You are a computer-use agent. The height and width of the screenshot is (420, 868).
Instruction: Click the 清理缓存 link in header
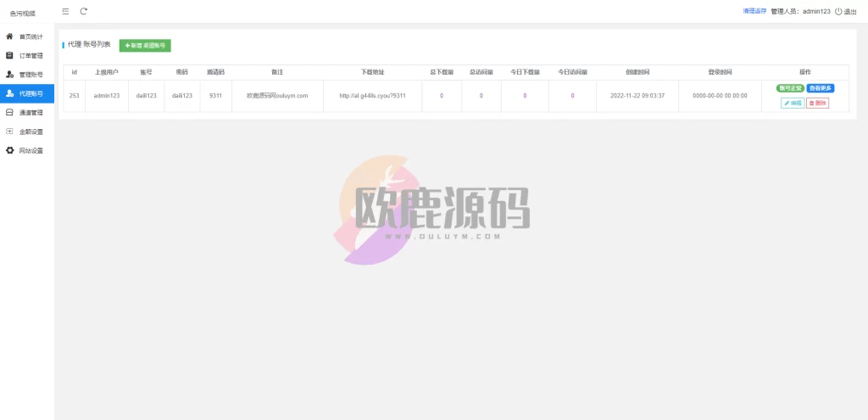tap(754, 11)
